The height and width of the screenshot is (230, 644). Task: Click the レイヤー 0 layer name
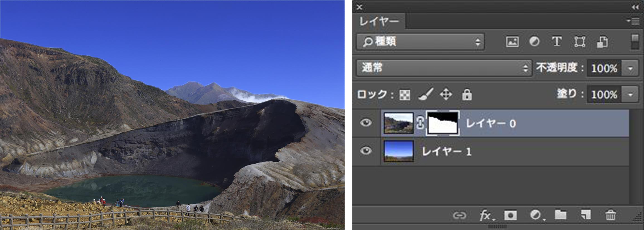[491, 123]
